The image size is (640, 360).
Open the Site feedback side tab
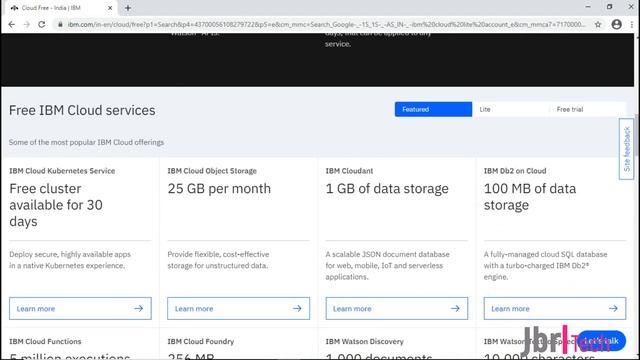pyautogui.click(x=627, y=149)
